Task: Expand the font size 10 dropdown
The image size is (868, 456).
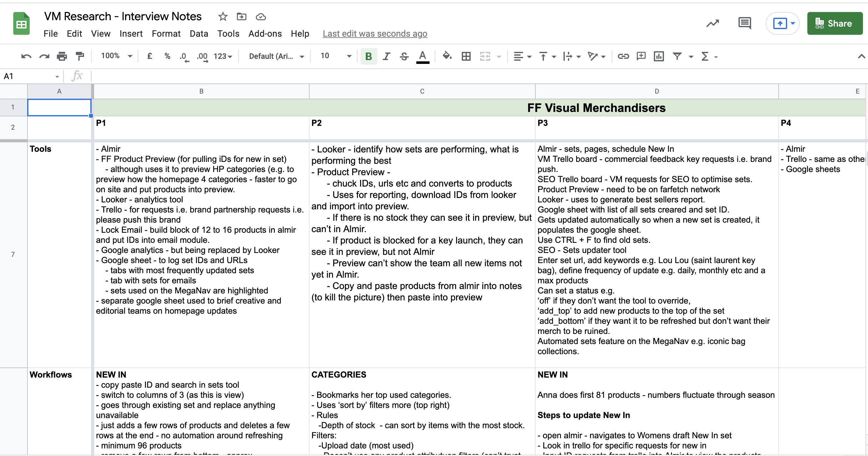Action: [336, 56]
